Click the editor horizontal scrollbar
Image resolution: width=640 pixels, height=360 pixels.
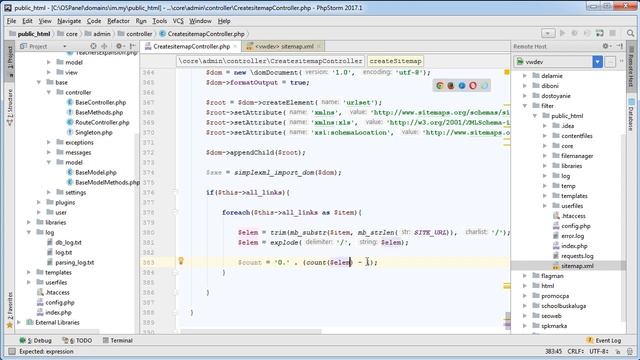point(251,331)
